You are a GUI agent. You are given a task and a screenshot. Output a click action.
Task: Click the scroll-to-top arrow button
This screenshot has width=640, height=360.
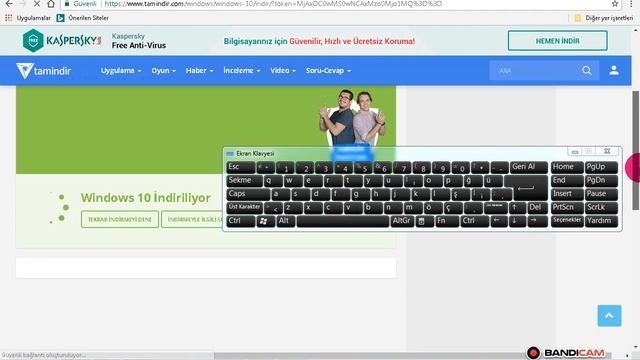pos(609,316)
